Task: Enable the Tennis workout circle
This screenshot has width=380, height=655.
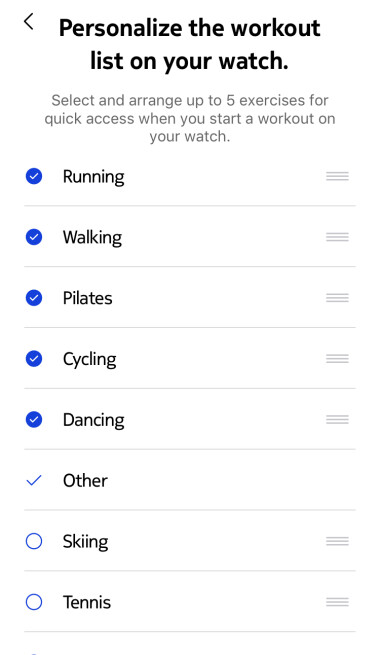Action: [34, 602]
